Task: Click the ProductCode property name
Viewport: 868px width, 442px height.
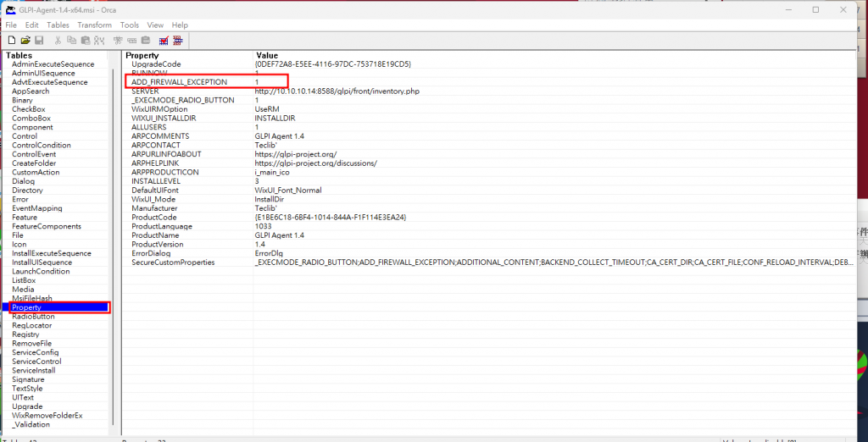Action: click(x=154, y=218)
